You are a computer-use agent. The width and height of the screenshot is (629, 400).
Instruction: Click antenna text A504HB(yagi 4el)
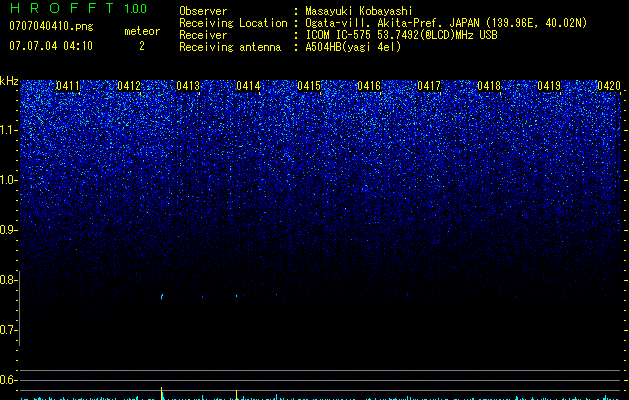pyautogui.click(x=353, y=47)
